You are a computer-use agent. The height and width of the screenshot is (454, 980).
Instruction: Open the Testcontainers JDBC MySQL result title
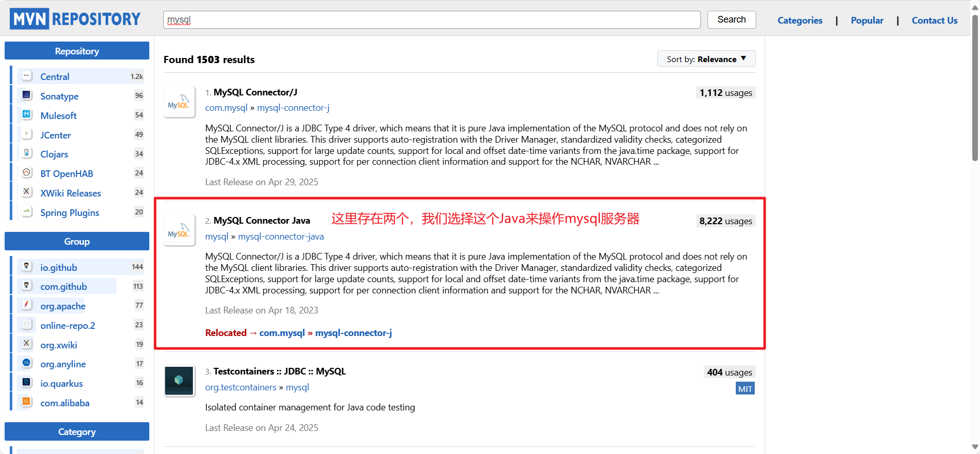point(280,371)
